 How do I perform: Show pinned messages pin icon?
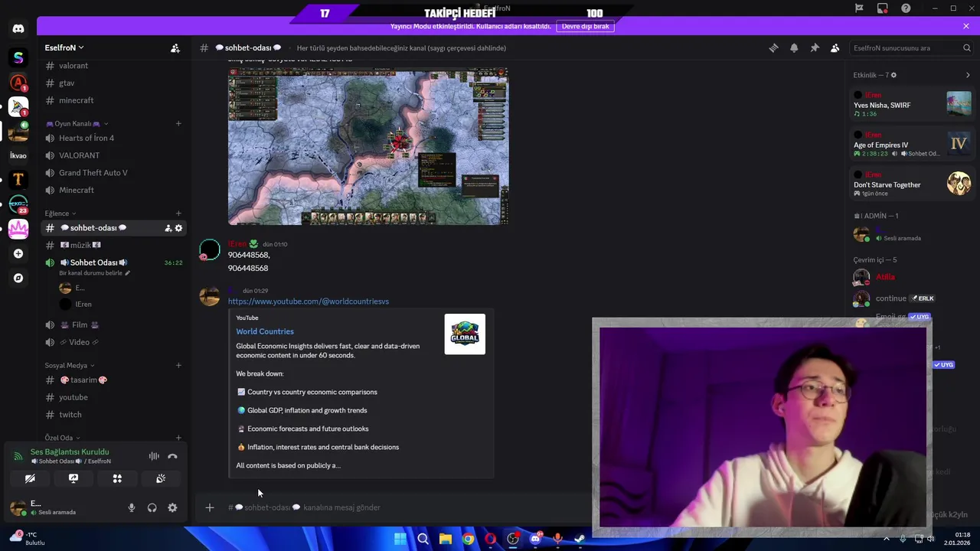coord(815,47)
